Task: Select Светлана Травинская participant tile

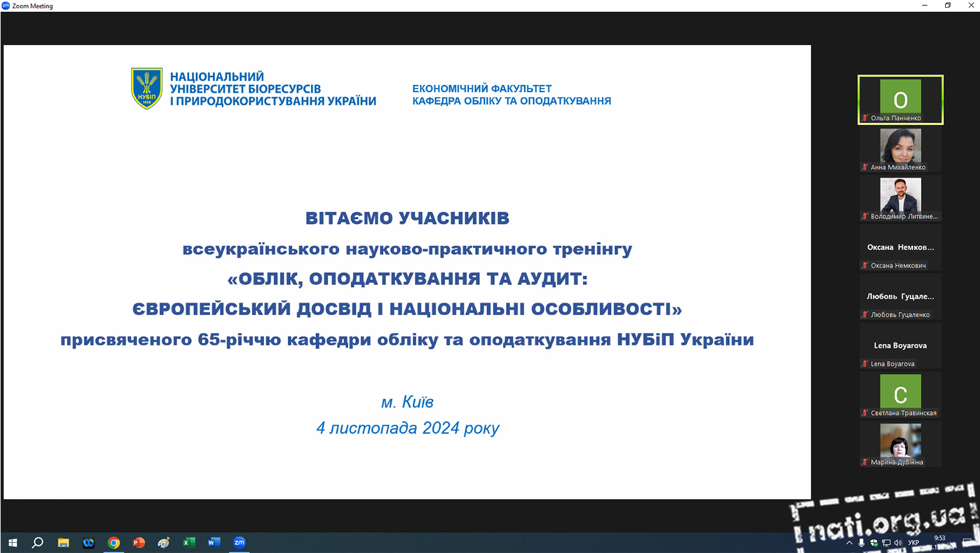Action: tap(900, 395)
